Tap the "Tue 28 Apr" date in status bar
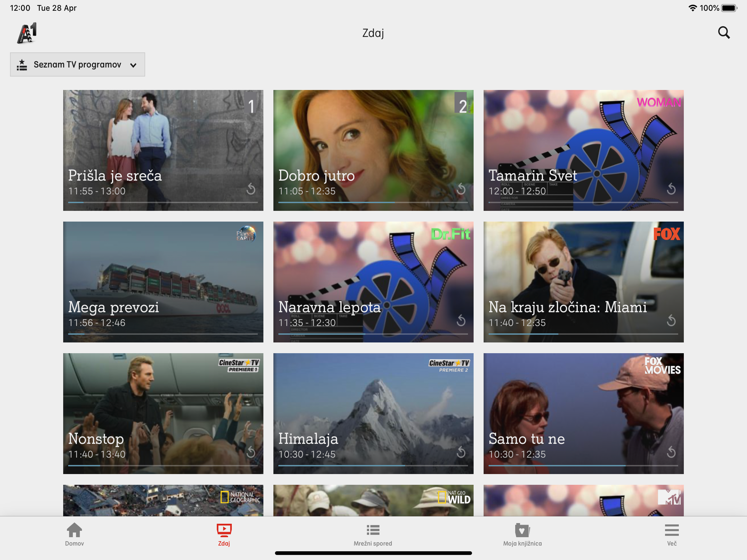Viewport: 747px width, 560px height. tap(57, 8)
